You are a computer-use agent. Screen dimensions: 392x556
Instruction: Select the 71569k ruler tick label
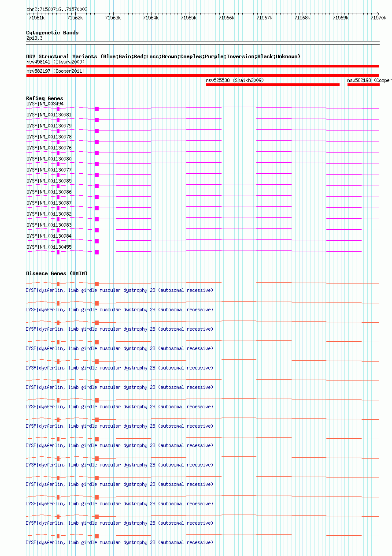click(340, 18)
